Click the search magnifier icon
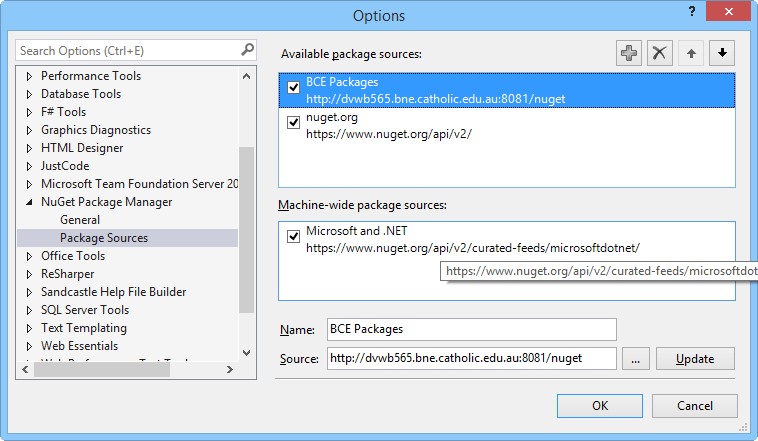The height and width of the screenshot is (441, 758). click(x=247, y=50)
